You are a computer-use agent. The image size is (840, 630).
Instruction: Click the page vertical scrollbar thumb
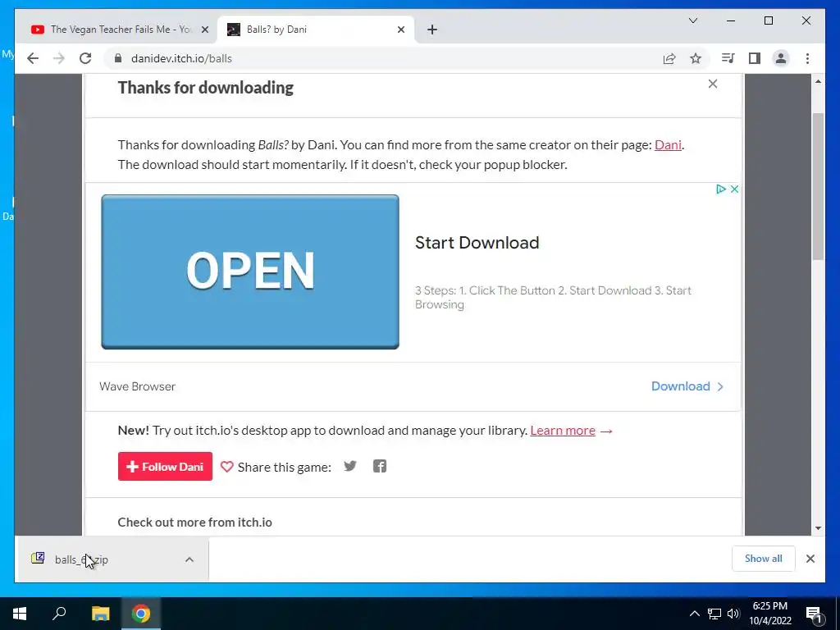pos(818,186)
